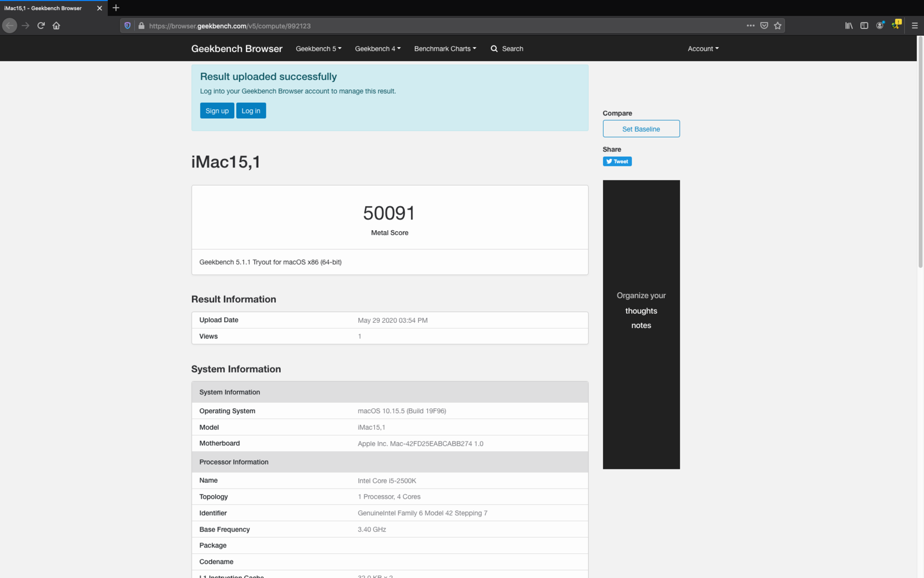Click the 'Package' row label
Image resolution: width=924 pixels, height=578 pixels.
(213, 545)
